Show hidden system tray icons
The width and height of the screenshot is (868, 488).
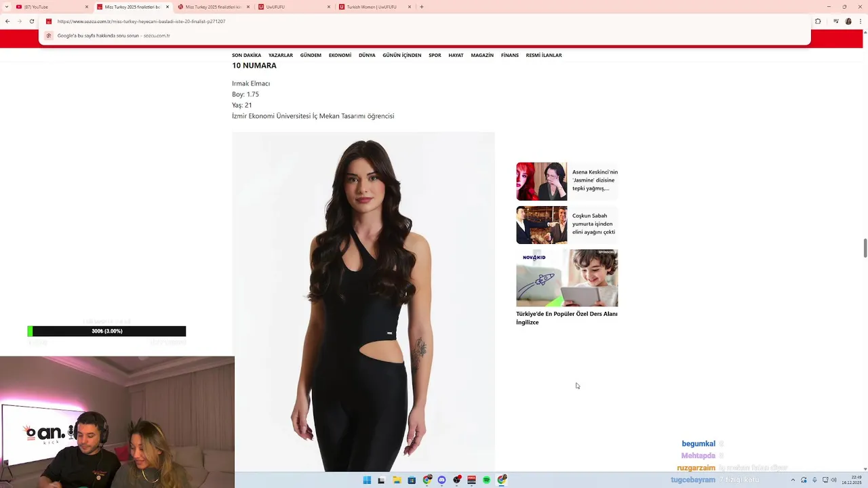click(793, 480)
